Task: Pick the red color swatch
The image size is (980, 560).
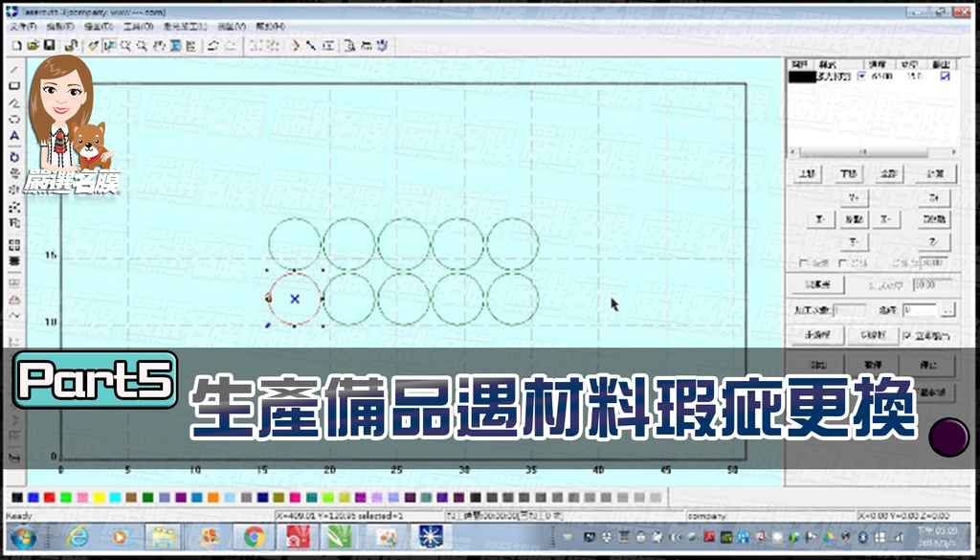Action: coord(50,498)
